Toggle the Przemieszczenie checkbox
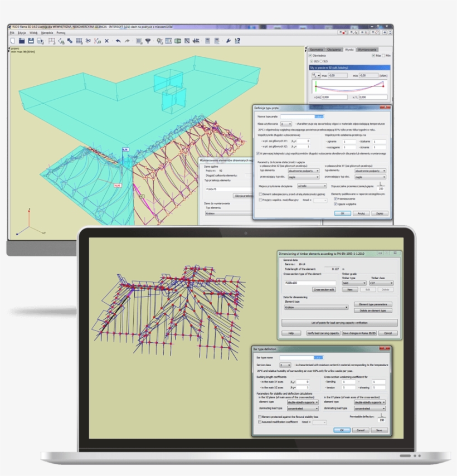 pyautogui.click(x=336, y=199)
